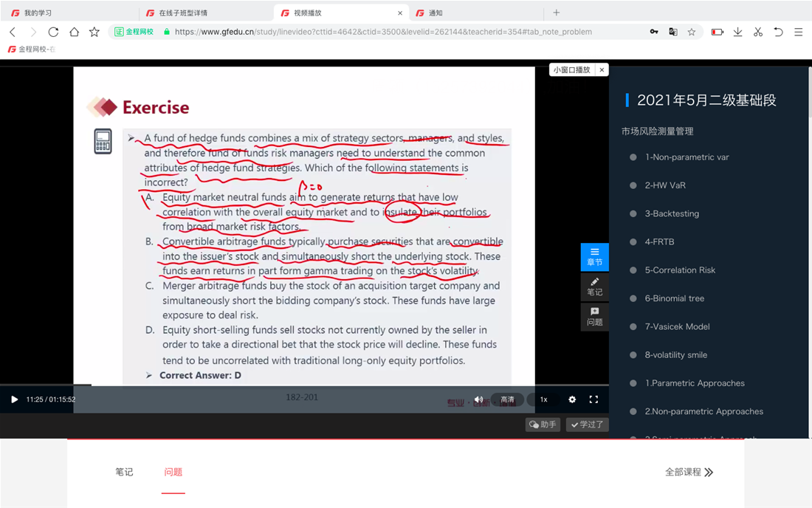
Task: Open the browser hamburger menu
Action: coord(799,32)
